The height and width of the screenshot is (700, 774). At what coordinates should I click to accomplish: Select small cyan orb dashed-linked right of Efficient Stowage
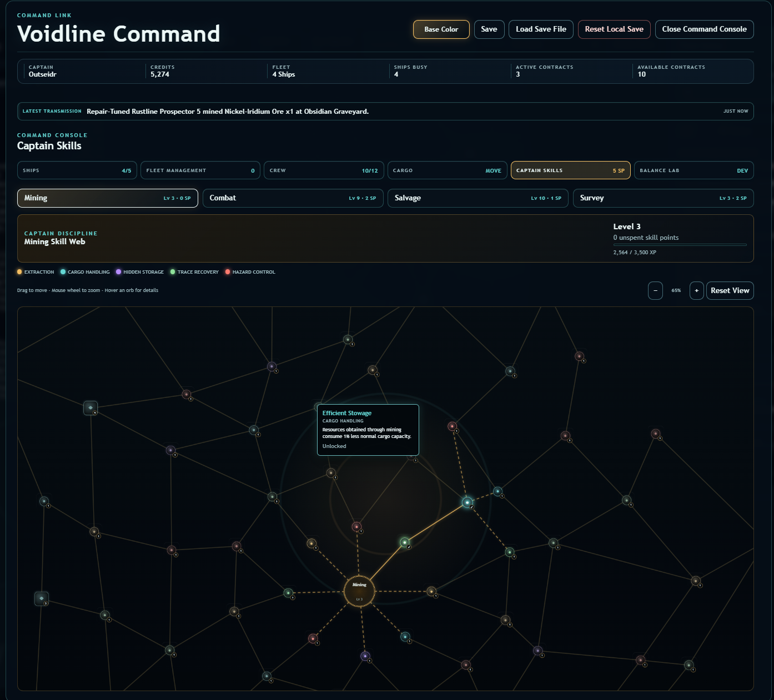498,491
